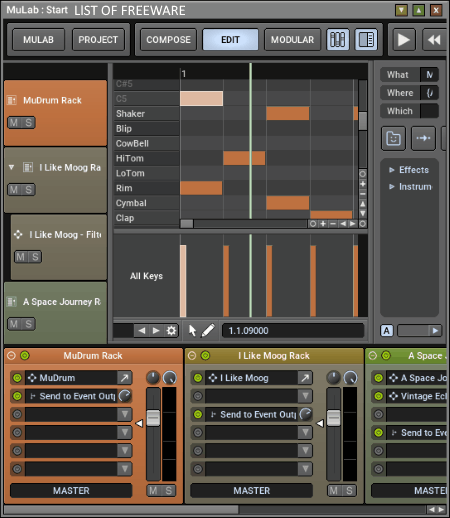Click the 1.1.09000 position field
Image resolution: width=450 pixels, height=518 pixels.
tap(293, 331)
